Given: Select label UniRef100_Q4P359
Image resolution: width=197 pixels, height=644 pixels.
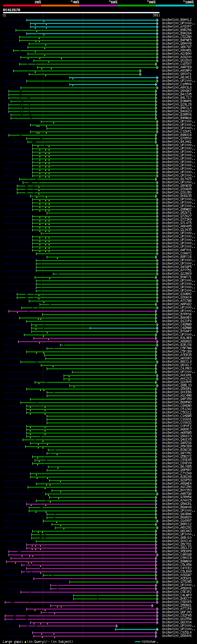Looking at the screenshot, I should pos(177,399).
